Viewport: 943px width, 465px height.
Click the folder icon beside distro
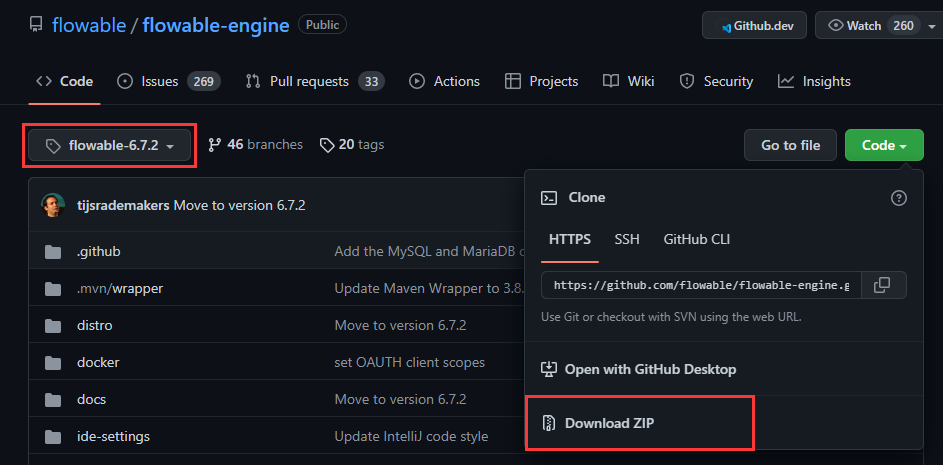click(53, 325)
